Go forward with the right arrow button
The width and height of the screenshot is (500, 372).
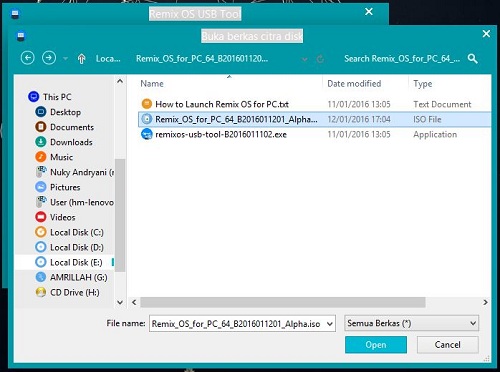pyautogui.click(x=49, y=58)
